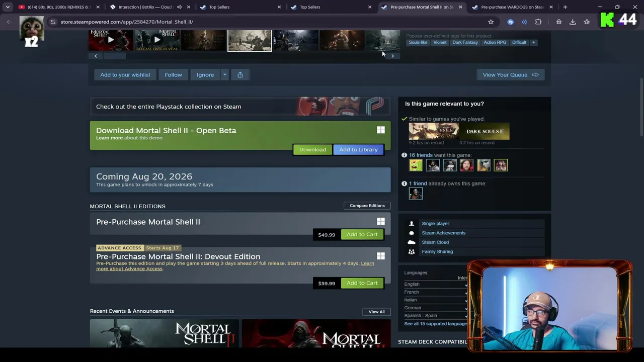
Task: Click the page vertical scrollbar thumb
Action: coord(641,107)
